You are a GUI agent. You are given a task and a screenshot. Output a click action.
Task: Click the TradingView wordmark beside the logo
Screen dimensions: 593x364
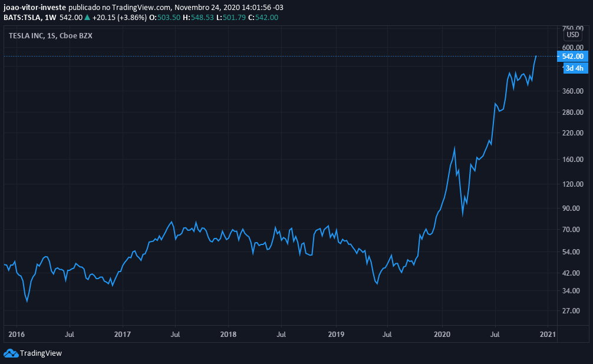(41, 353)
